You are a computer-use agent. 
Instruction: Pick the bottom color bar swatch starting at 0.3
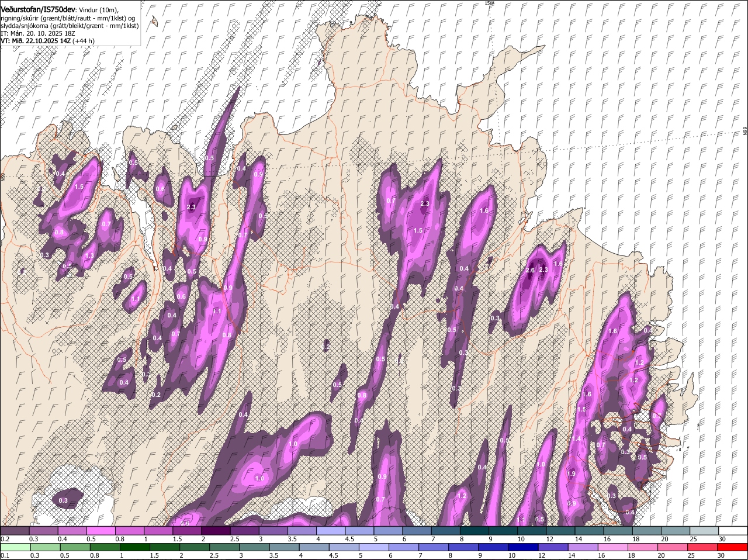pyautogui.click(x=45, y=547)
